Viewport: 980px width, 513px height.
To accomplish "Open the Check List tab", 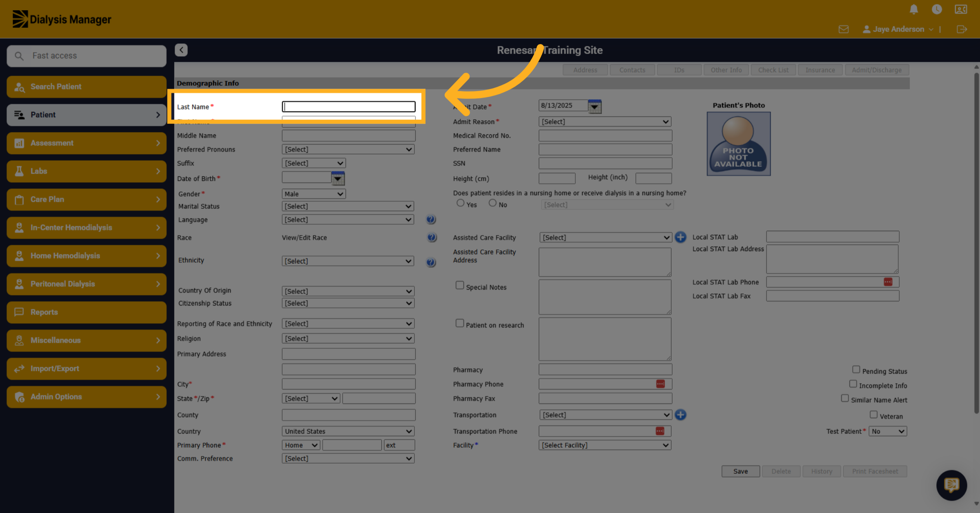I will click(x=773, y=70).
